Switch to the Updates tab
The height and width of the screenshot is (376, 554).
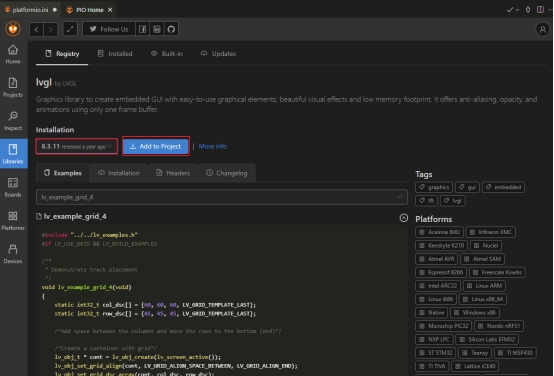[x=218, y=54]
